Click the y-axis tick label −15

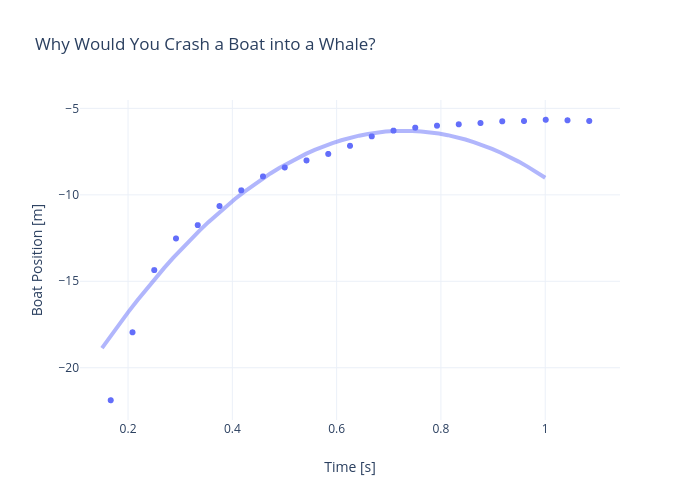click(x=68, y=281)
